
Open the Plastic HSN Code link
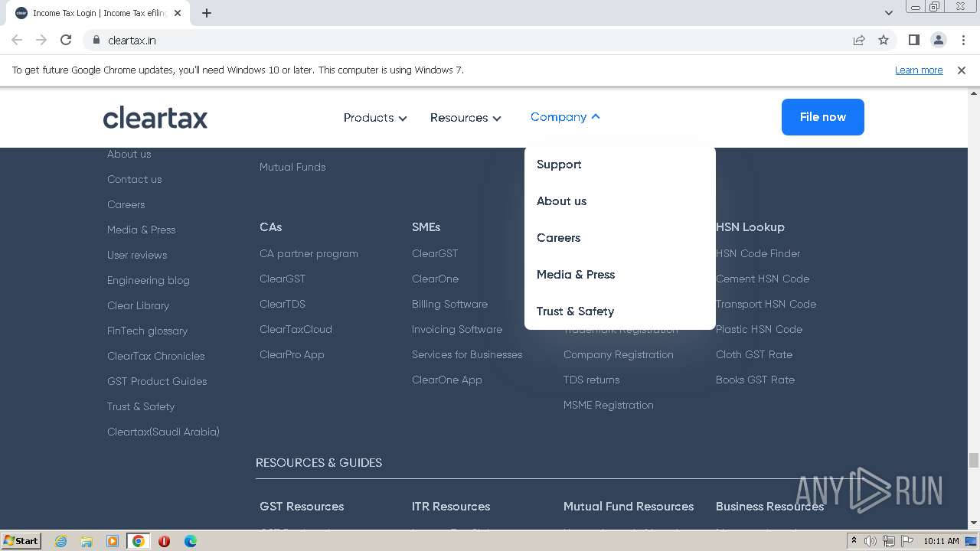[759, 329]
